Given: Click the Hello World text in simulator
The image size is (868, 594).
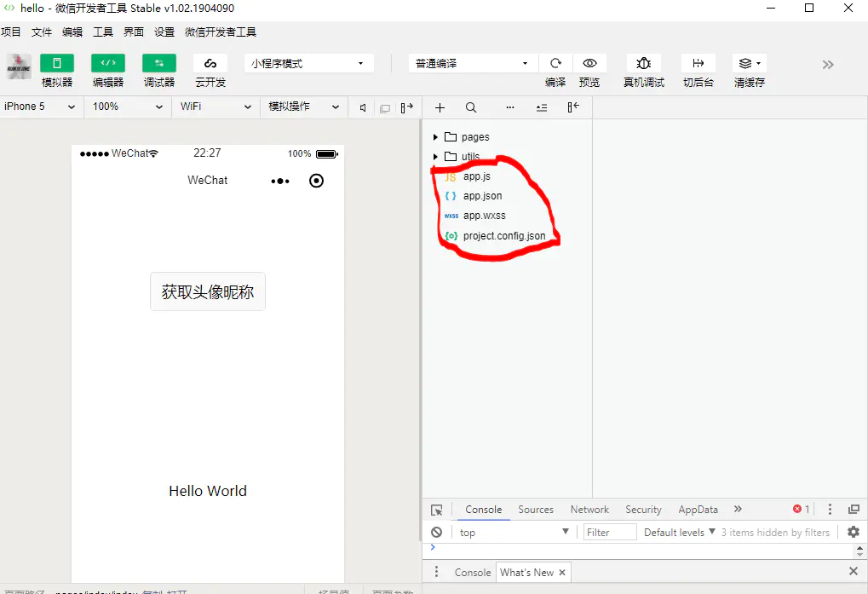Looking at the screenshot, I should (x=208, y=491).
